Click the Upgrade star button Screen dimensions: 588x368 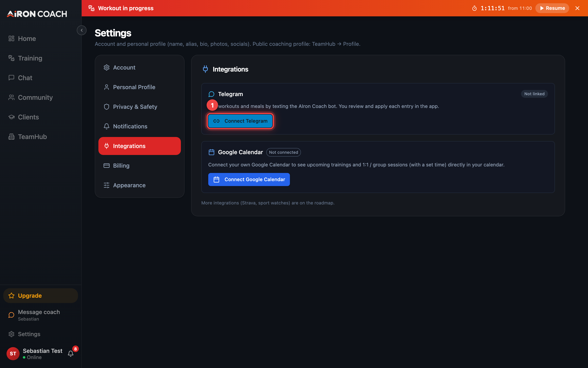[x=41, y=295]
